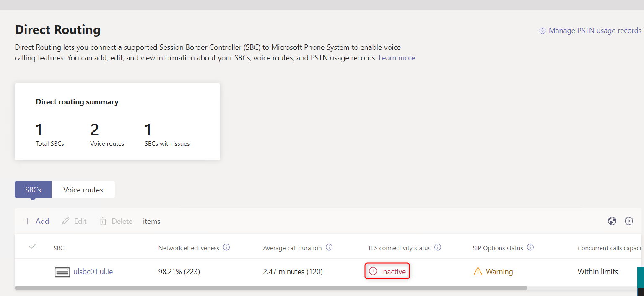The image size is (644, 296).
Task: Click Manage PSTN usage records
Action: (594, 30)
